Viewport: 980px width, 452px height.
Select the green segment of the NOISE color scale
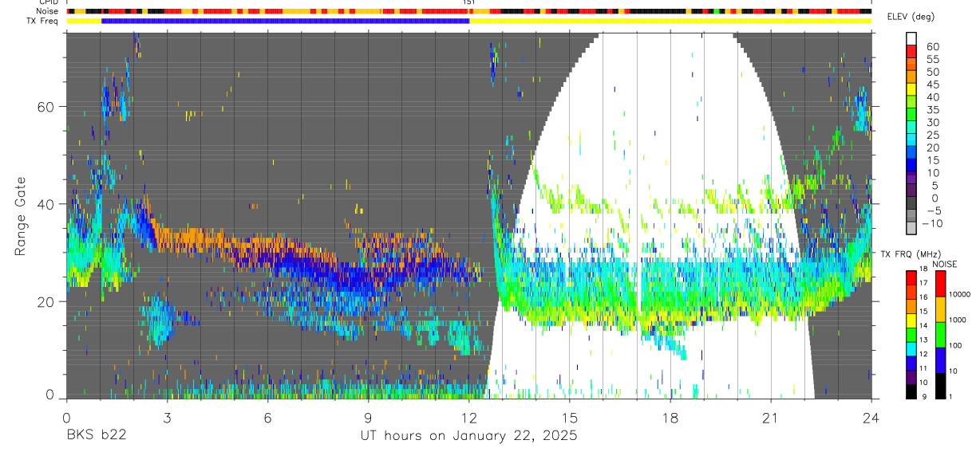[941, 333]
